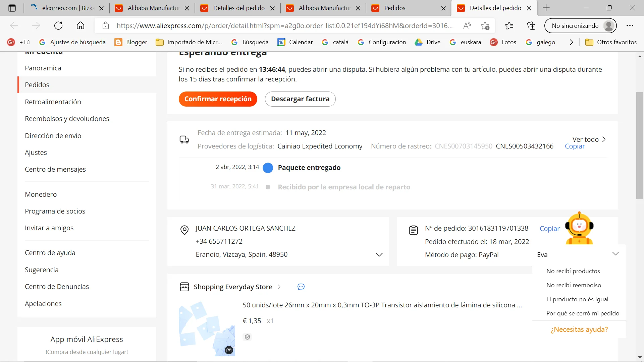The image size is (644, 362).
Task: Show more bookmarks with the chevron
Action: coord(571,42)
